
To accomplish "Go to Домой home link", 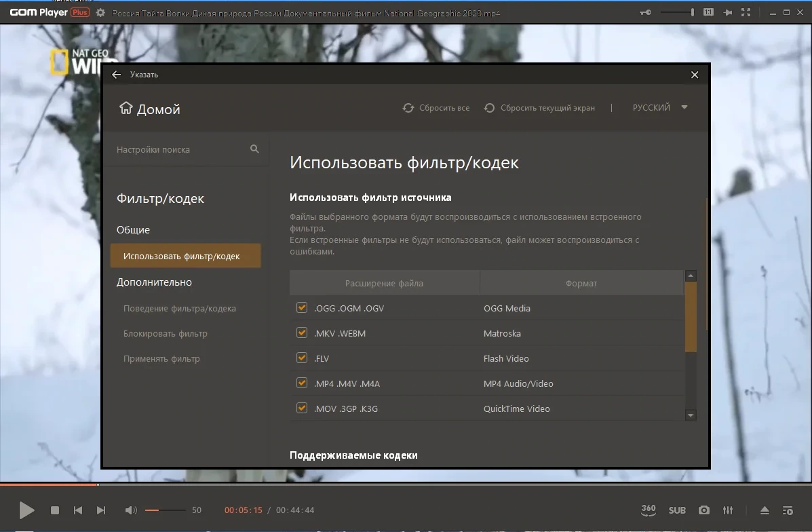I will tap(150, 109).
